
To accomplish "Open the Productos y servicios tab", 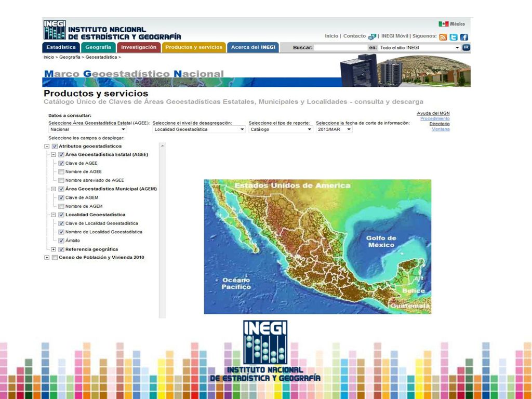I will (194, 47).
